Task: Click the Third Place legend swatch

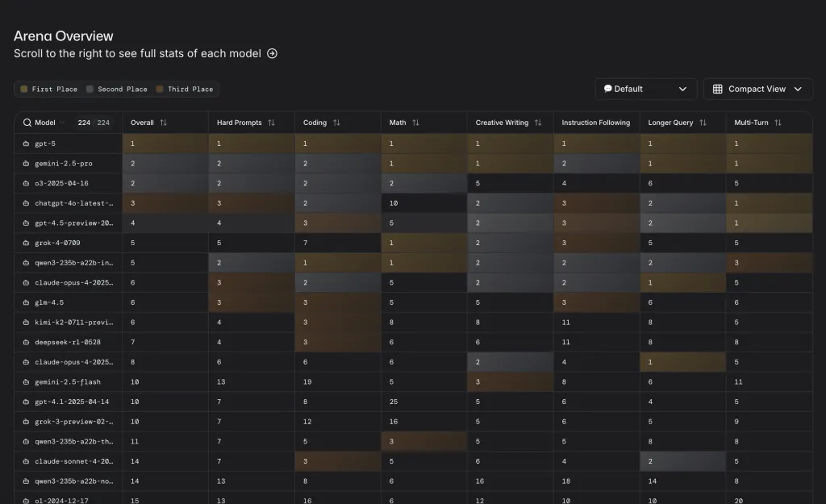Action: 160,90
